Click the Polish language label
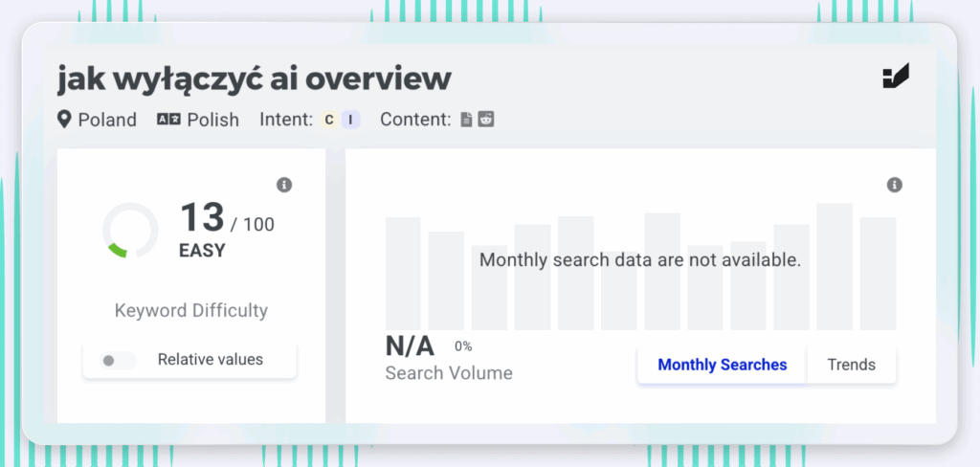This screenshot has height=467, width=980. [213, 120]
